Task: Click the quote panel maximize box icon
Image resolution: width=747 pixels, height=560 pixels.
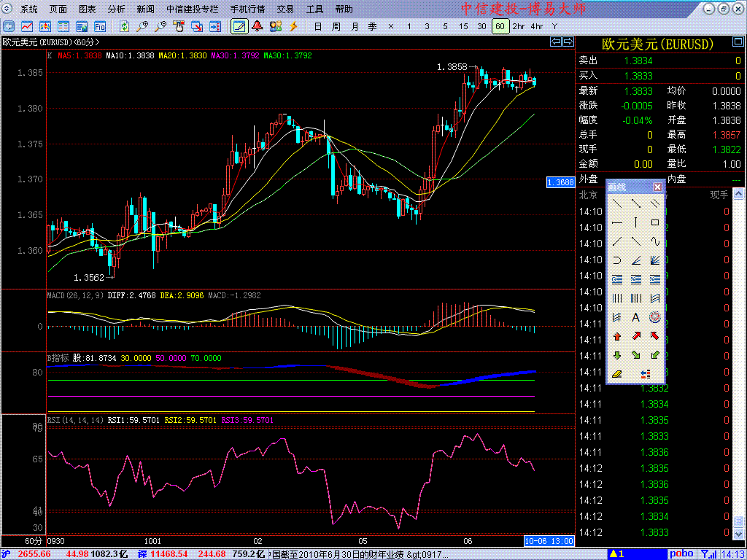Action: tap(738, 43)
